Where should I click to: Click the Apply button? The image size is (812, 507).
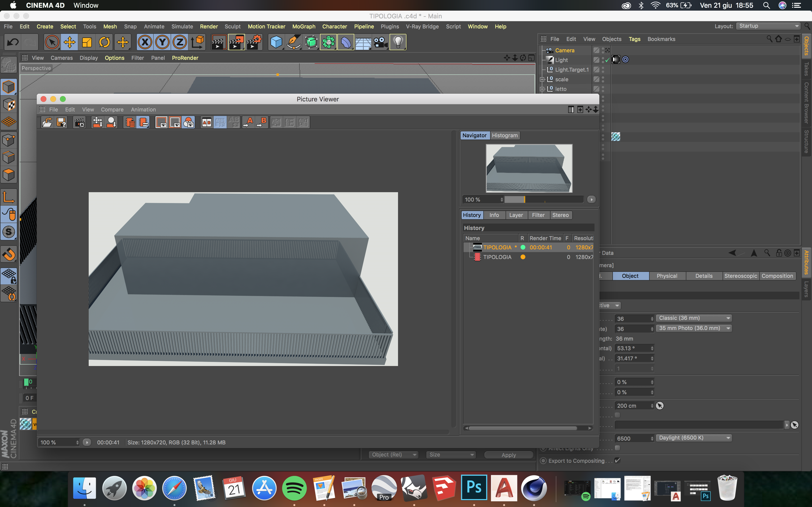pyautogui.click(x=508, y=455)
